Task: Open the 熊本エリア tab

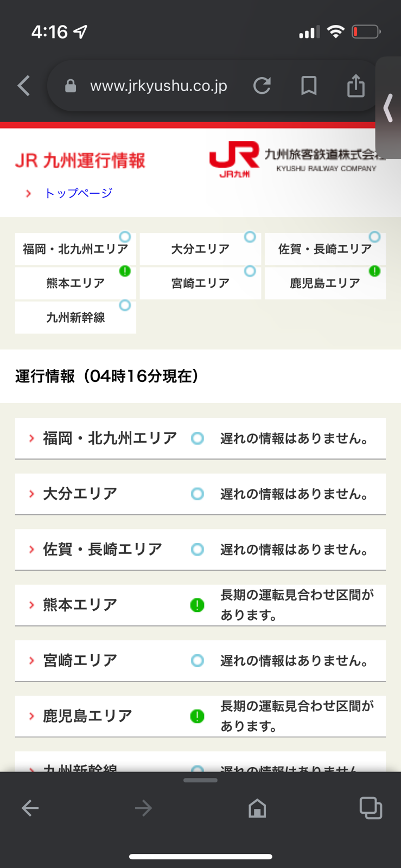Action: pos(75,283)
